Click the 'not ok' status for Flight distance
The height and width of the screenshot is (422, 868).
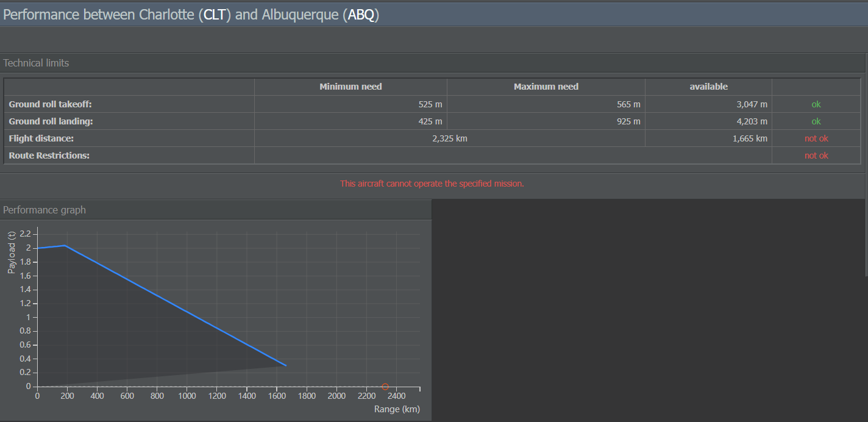816,138
